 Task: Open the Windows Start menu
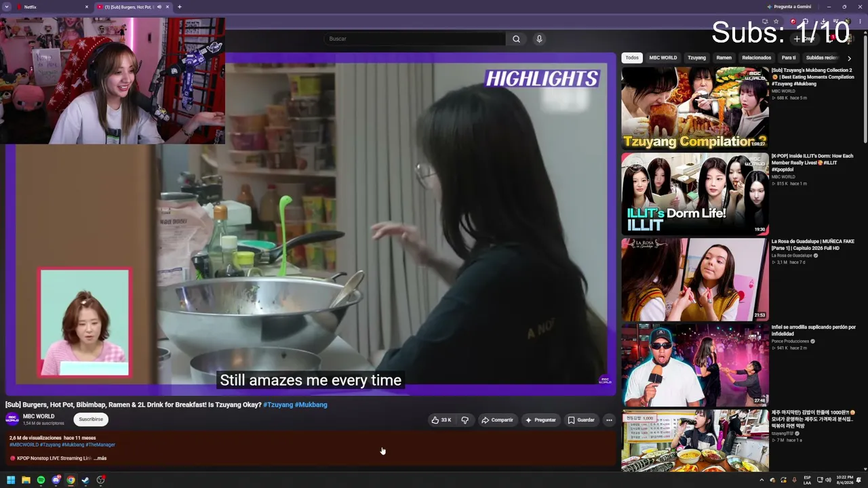tap(11, 481)
